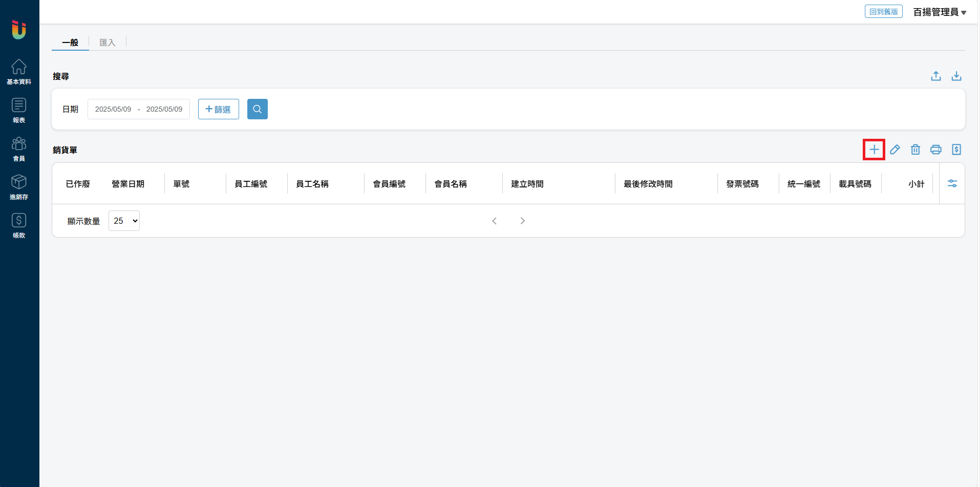980x487 pixels.
Task: Open 會員 members in the sidebar
Action: pyautogui.click(x=19, y=149)
